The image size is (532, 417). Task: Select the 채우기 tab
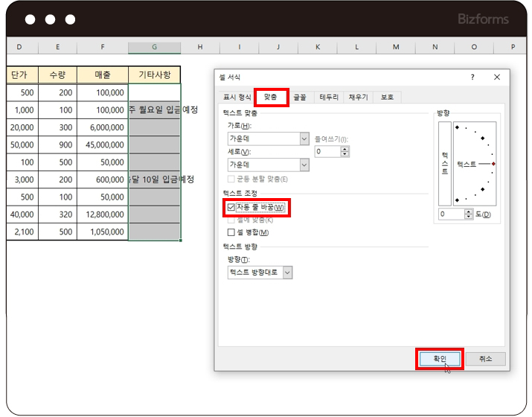click(359, 98)
